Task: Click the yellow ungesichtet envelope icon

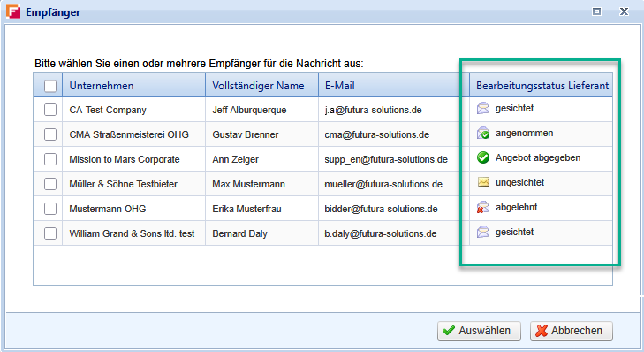Action: click(483, 182)
